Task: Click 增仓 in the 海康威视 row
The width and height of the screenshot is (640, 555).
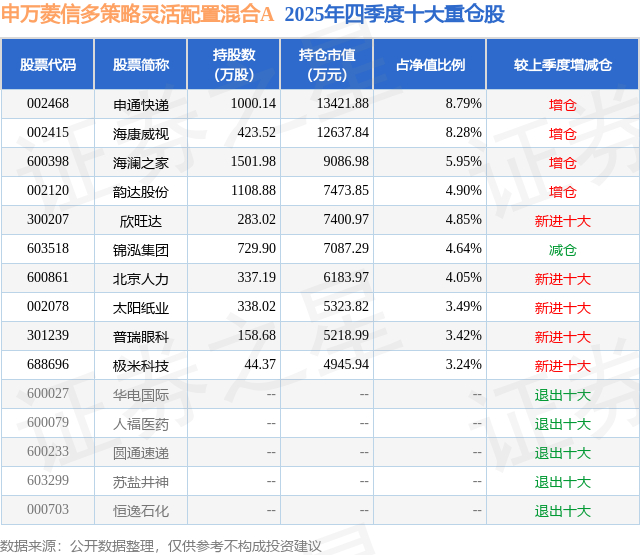Action: [563, 134]
